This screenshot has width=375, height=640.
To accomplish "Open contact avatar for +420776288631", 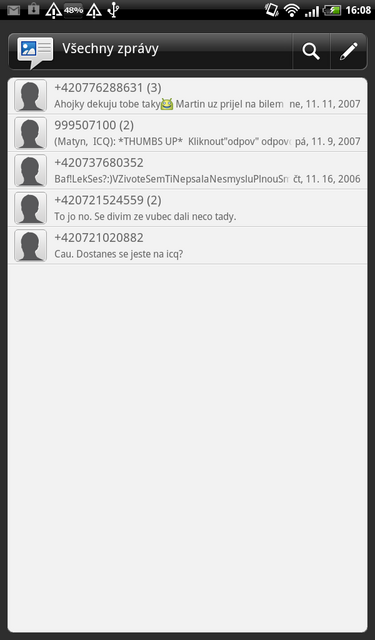I will click(x=31, y=96).
